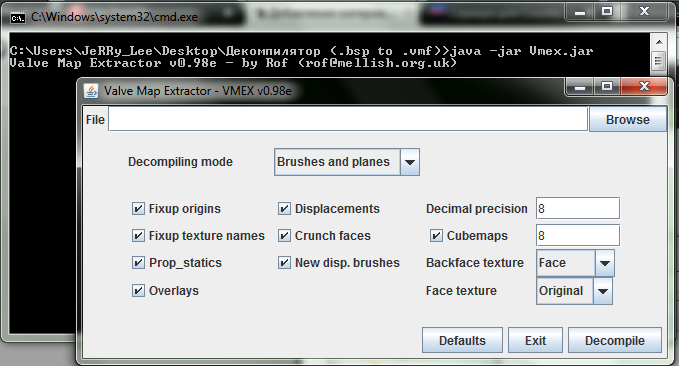
Task: Click the 'Face texture' label
Action: click(461, 291)
